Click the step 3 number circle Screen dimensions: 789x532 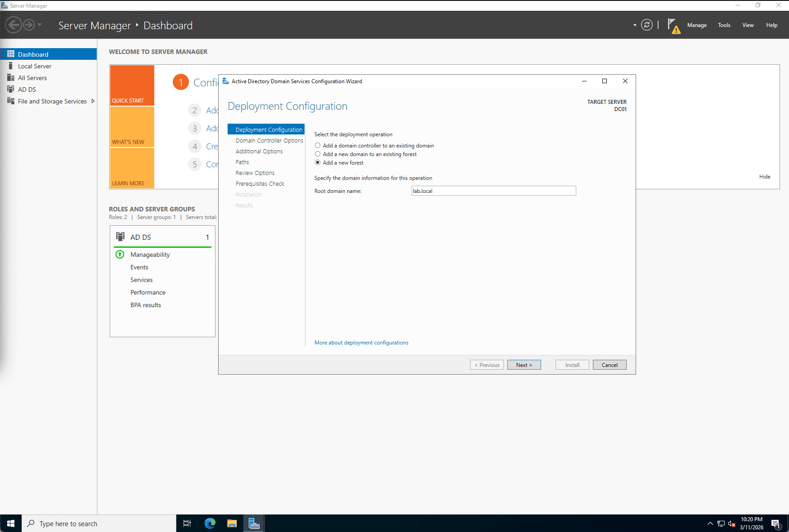195,128
